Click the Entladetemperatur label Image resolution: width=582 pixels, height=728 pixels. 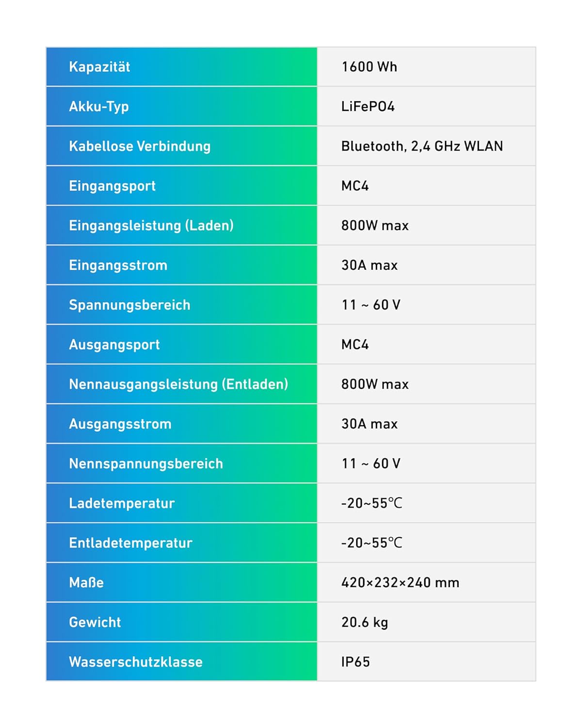point(130,543)
